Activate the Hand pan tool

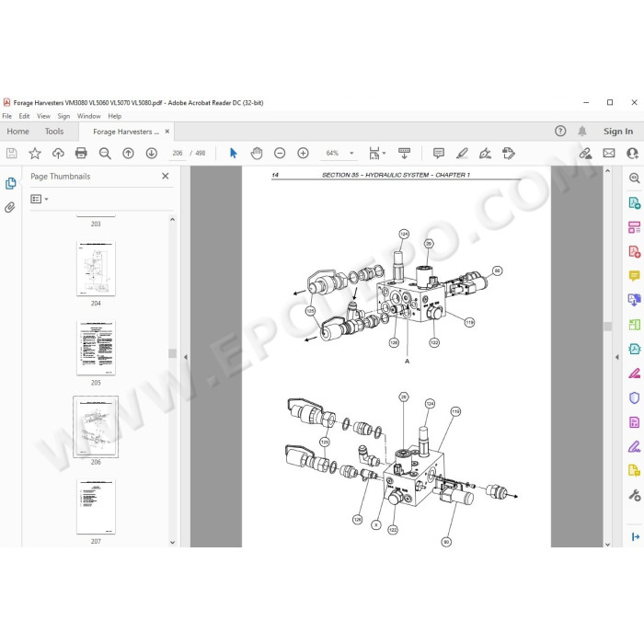257,154
